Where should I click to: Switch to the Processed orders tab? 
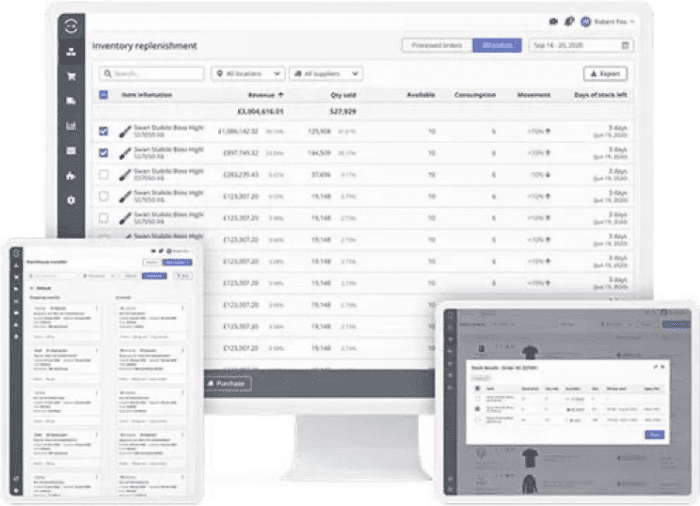point(436,45)
